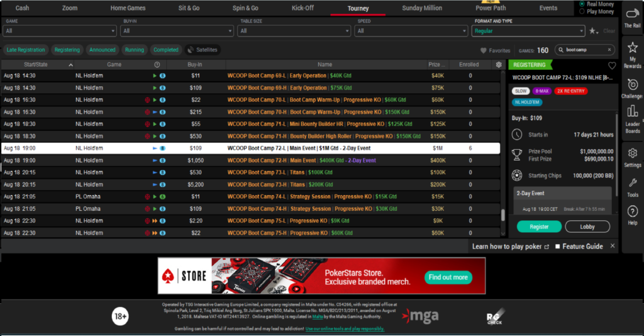Image resolution: width=644 pixels, height=336 pixels.
Task: Toggle Satellites filter
Action: coord(203,50)
